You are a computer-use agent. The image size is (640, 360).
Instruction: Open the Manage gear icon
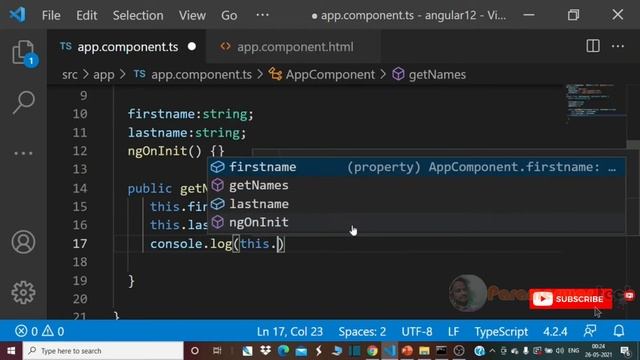(x=23, y=292)
